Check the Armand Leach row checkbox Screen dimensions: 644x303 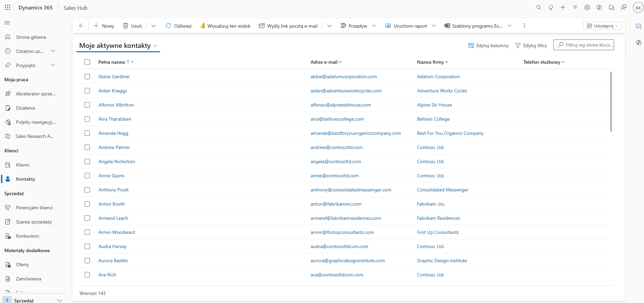click(x=87, y=218)
